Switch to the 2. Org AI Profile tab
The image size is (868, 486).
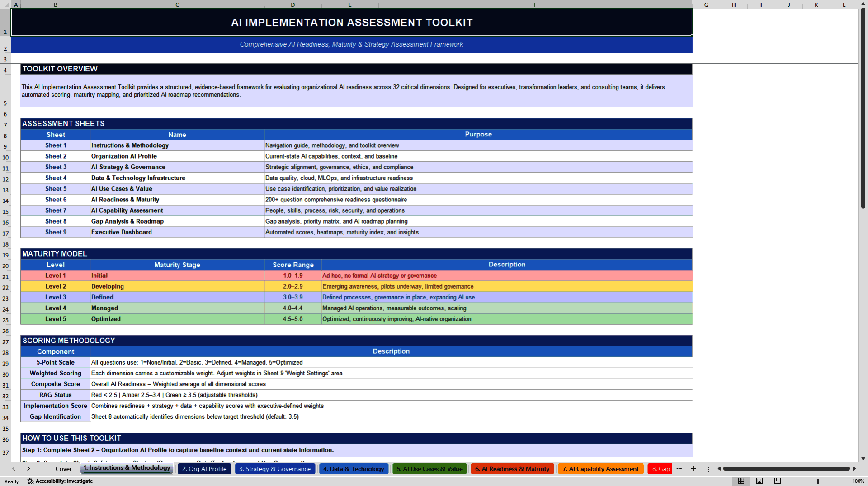click(204, 469)
